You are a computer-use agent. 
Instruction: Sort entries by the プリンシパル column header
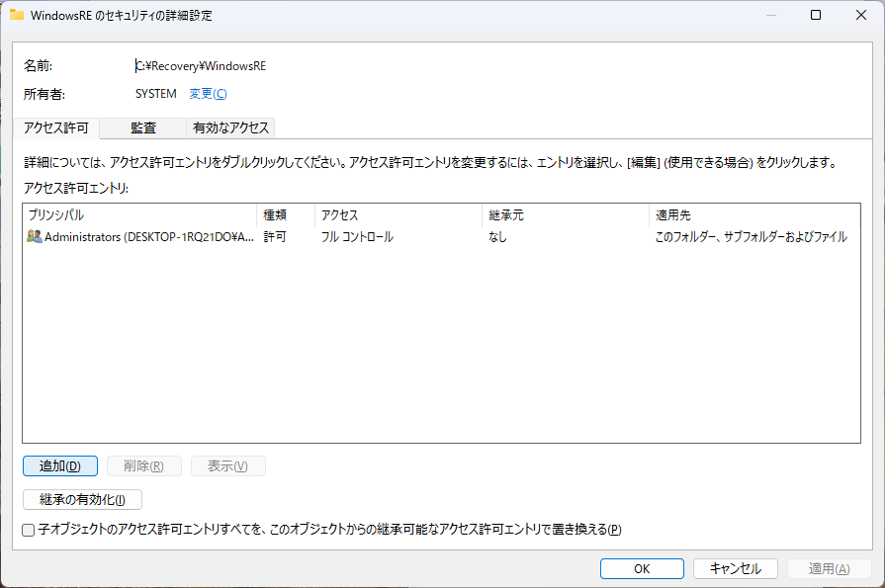click(x=138, y=214)
